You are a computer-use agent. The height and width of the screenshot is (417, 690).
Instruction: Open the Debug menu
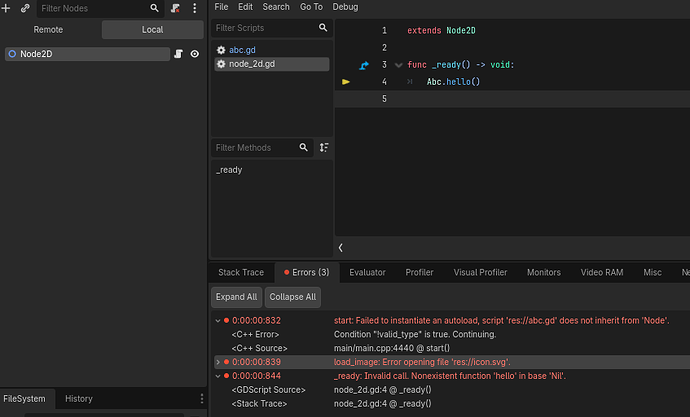(x=345, y=7)
